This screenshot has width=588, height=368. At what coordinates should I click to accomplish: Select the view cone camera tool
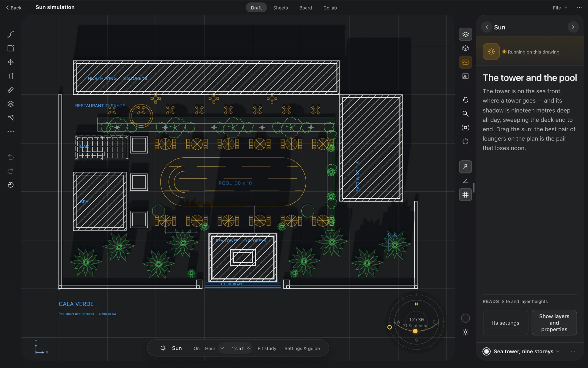coord(11,117)
